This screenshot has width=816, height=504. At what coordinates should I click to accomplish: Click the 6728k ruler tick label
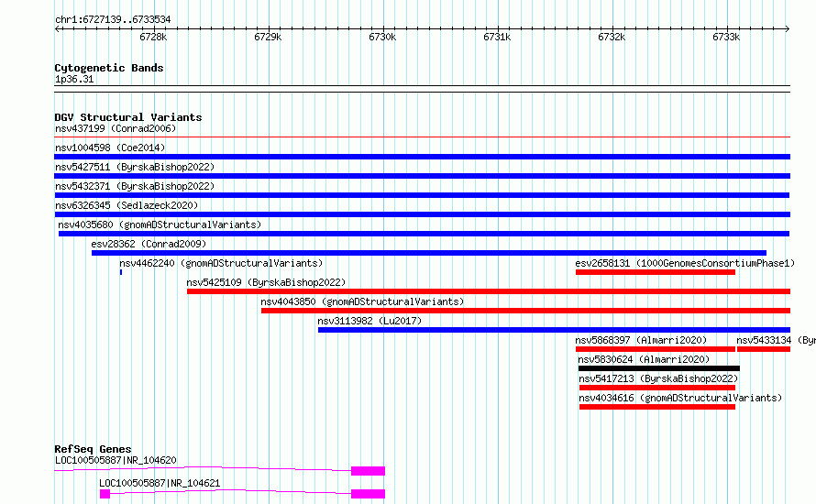pyautogui.click(x=153, y=37)
